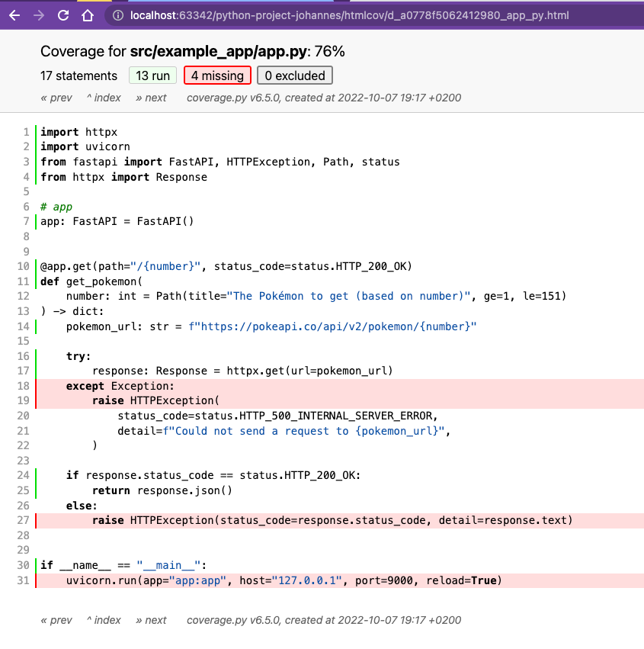Click the bottom » next navigation link
Viewport: 644px width, 649px height.
pos(151,620)
